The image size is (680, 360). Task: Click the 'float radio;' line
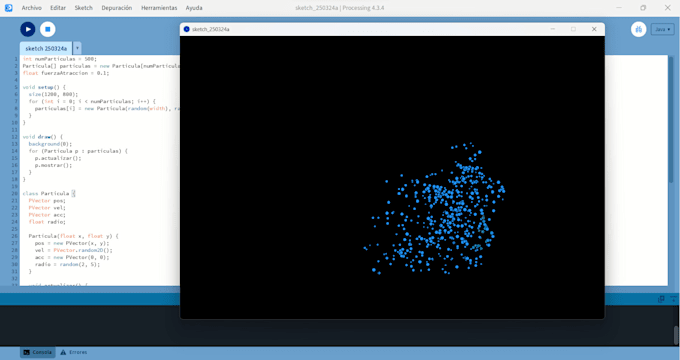(x=47, y=222)
